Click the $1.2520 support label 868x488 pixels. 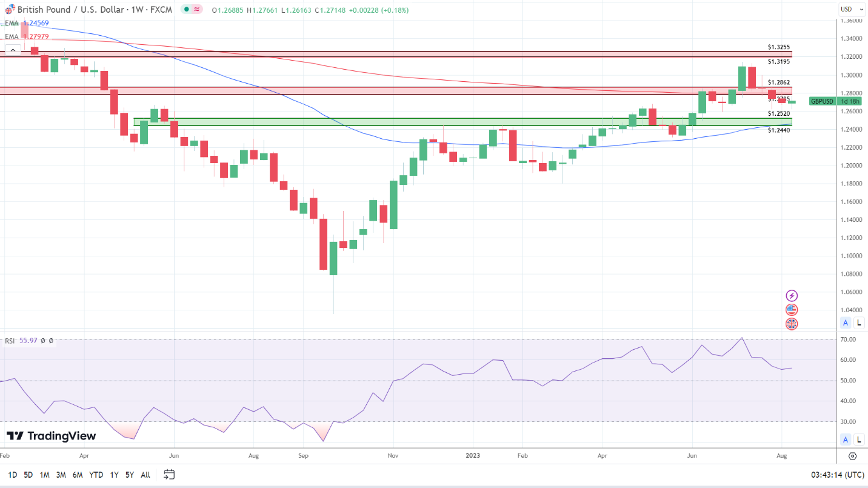click(778, 114)
